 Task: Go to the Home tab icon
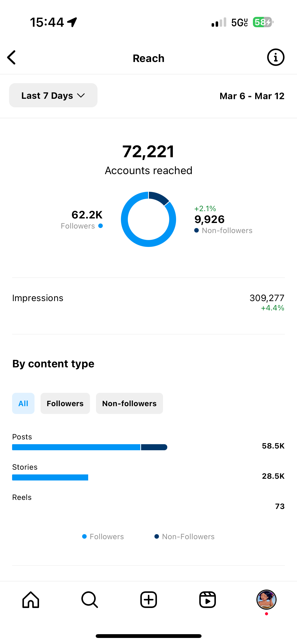31,600
